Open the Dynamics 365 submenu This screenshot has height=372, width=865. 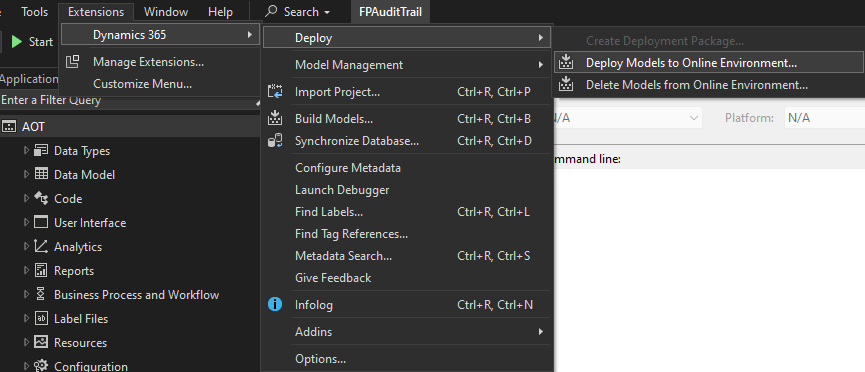[x=160, y=35]
